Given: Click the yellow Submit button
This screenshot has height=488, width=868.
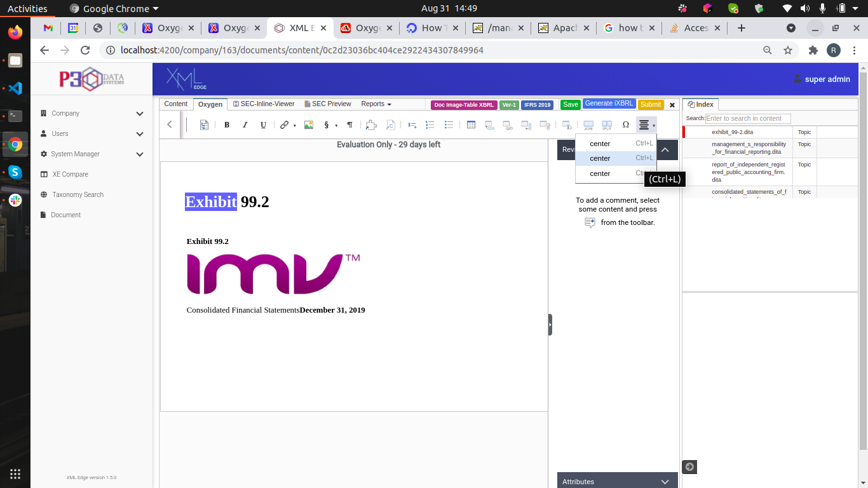Looking at the screenshot, I should tap(651, 104).
